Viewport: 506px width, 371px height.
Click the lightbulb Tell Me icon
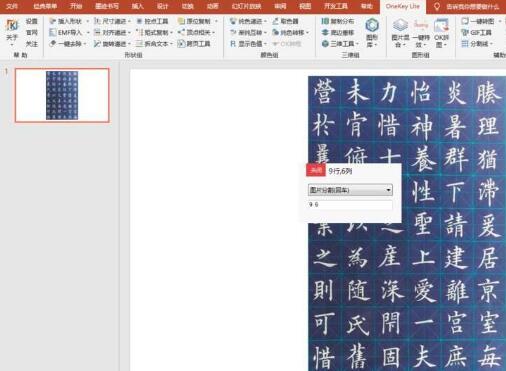pos(437,6)
